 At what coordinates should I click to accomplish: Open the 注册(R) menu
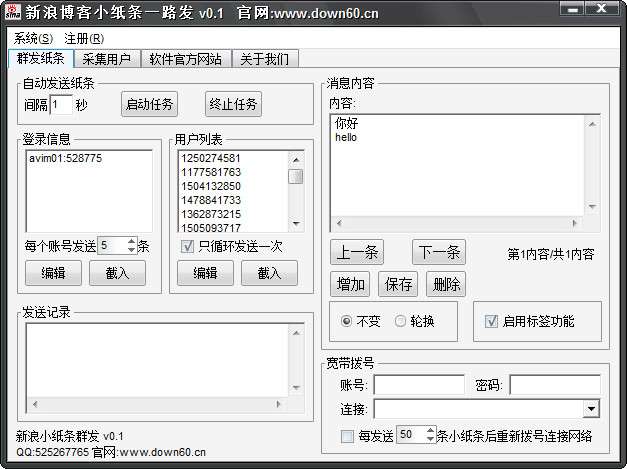pos(84,39)
